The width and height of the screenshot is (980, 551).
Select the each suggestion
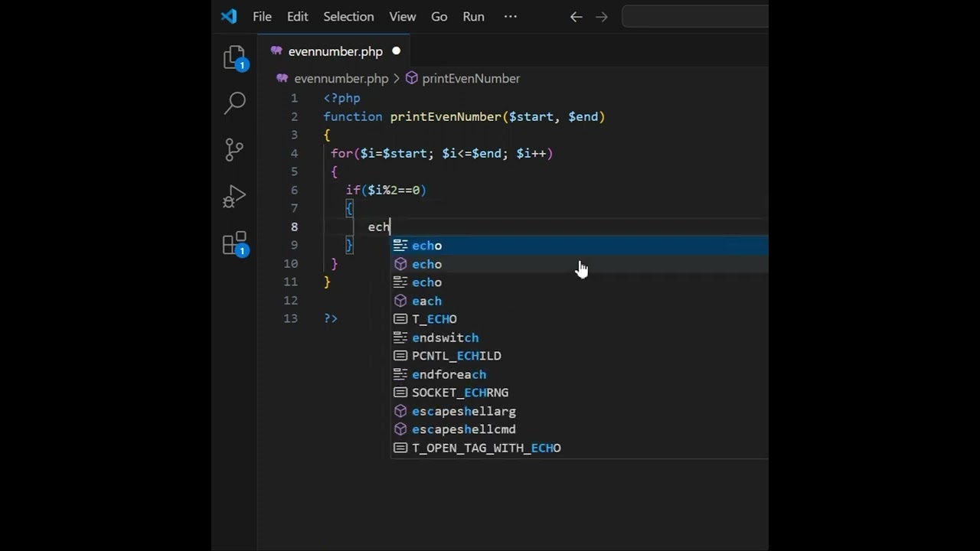(x=580, y=301)
